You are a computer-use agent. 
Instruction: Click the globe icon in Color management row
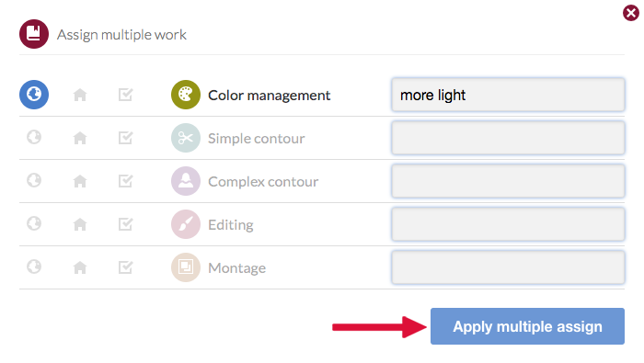34,95
